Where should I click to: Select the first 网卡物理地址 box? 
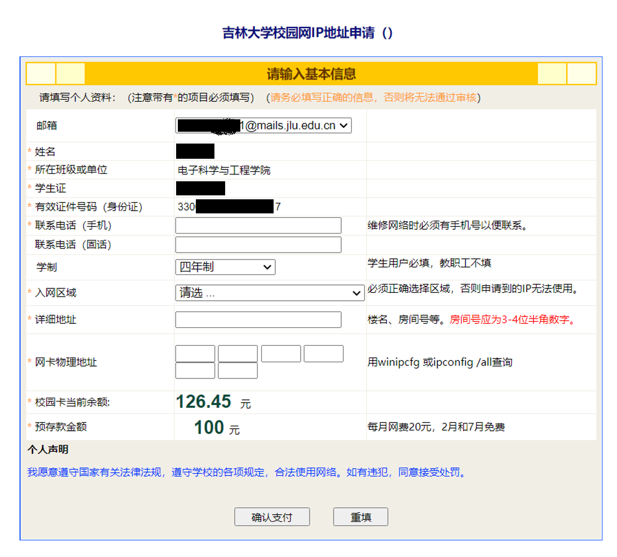[x=195, y=354]
